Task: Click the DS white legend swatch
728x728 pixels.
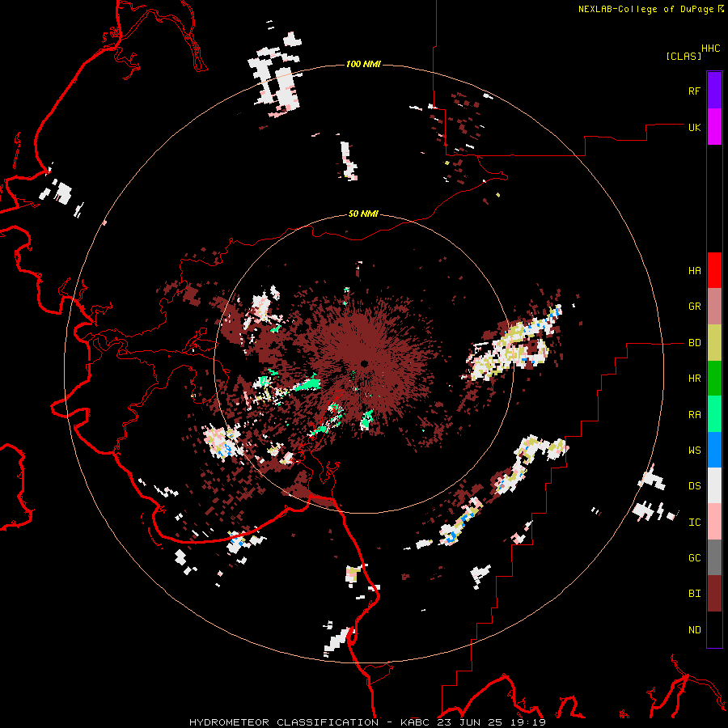Action: pyautogui.click(x=714, y=485)
